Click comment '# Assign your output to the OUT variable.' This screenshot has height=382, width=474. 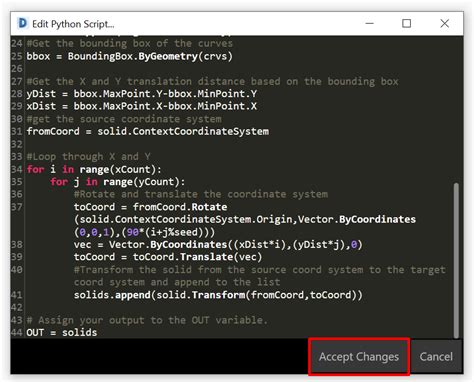147,320
